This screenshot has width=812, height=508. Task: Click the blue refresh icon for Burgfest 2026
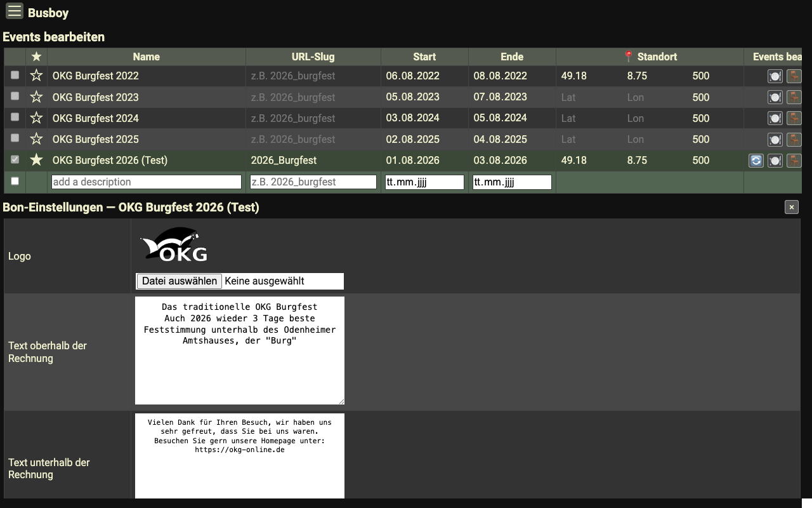point(756,161)
